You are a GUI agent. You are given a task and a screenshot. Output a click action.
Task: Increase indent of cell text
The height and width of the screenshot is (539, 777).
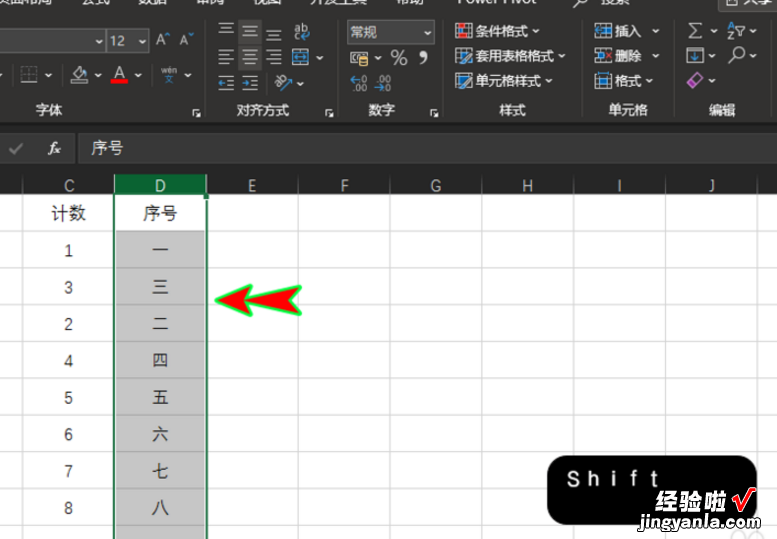coord(250,83)
